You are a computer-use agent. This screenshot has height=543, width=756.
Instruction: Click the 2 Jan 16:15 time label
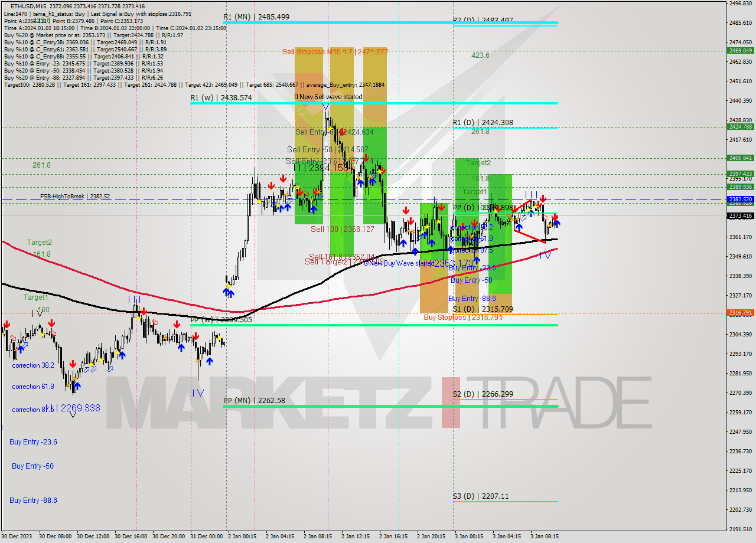tap(393, 537)
